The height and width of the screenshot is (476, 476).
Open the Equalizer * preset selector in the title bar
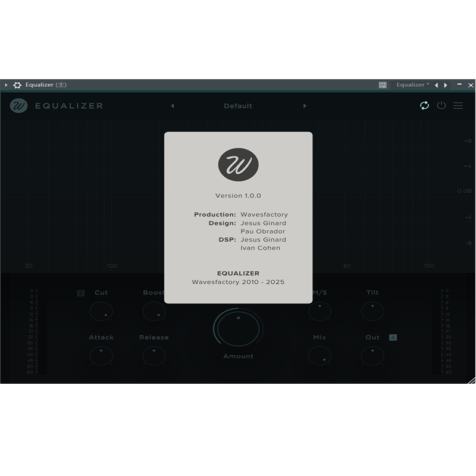(412, 85)
